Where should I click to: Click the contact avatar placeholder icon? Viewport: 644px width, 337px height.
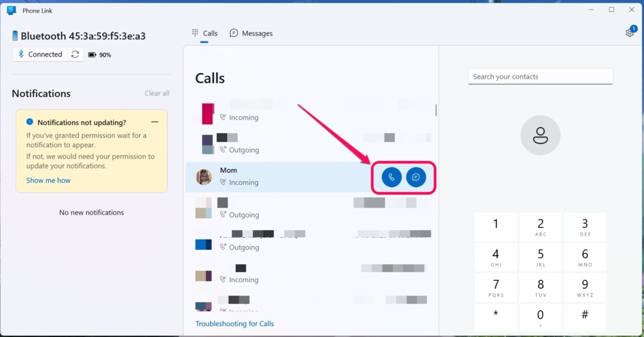[x=540, y=135]
